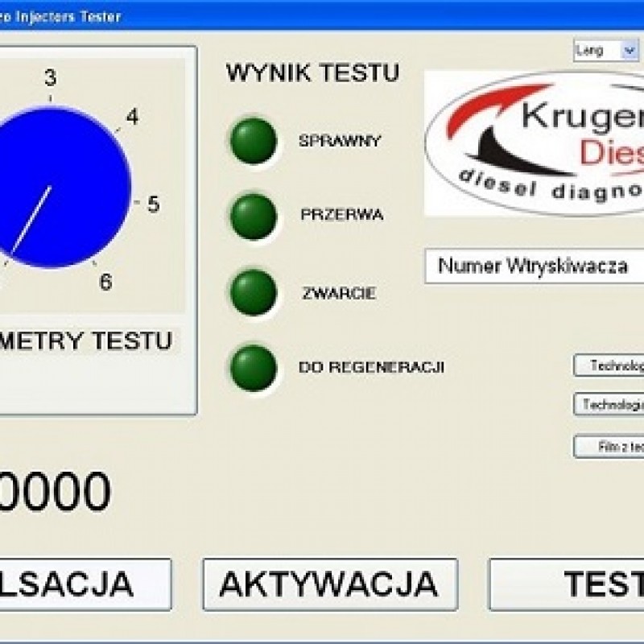Set the dial to position 3
The image size is (644, 644).
(x=51, y=77)
